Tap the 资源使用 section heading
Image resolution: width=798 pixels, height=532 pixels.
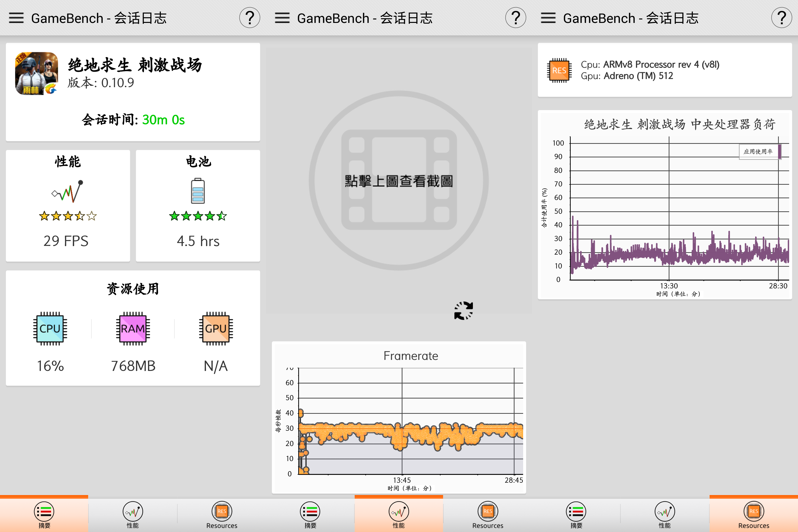click(133, 289)
